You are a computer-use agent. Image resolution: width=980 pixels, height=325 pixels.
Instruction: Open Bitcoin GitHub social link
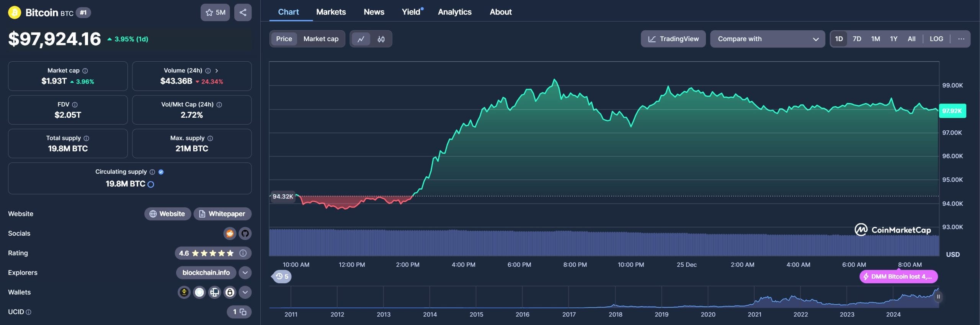(x=245, y=233)
